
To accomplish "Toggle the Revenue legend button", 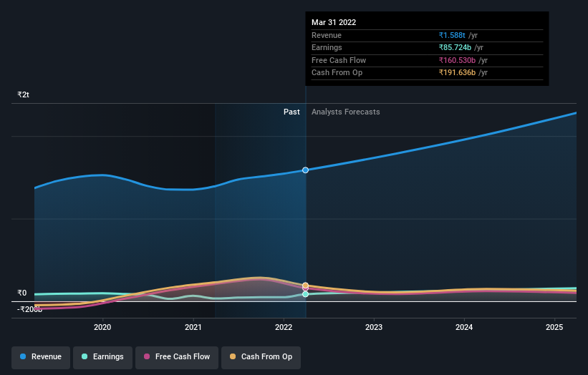I will coord(41,357).
